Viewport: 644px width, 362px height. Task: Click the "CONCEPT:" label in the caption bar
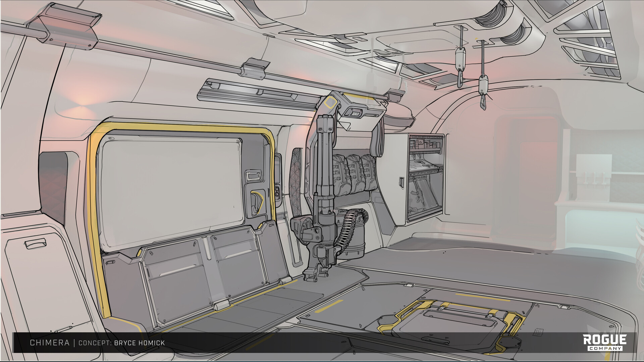click(95, 343)
